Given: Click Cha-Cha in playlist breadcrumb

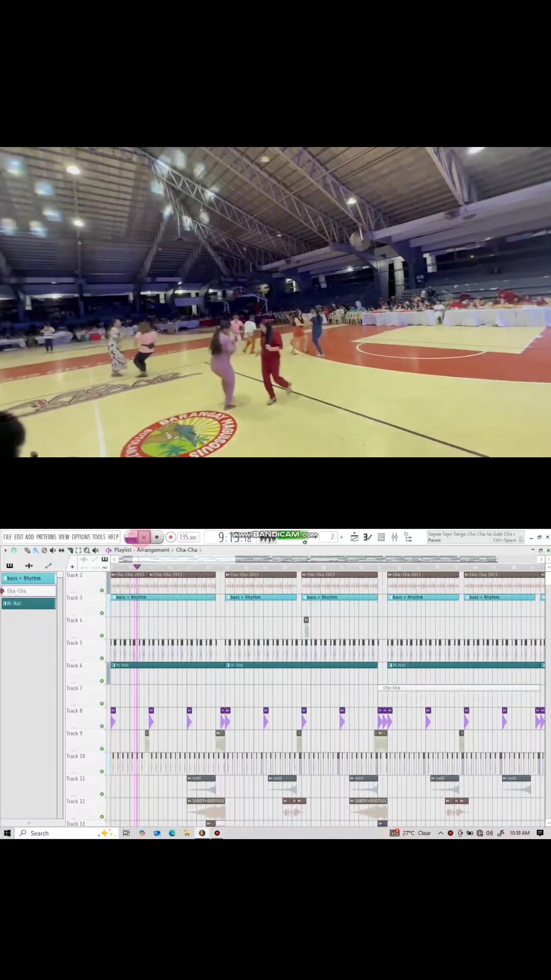Looking at the screenshot, I should [x=187, y=550].
